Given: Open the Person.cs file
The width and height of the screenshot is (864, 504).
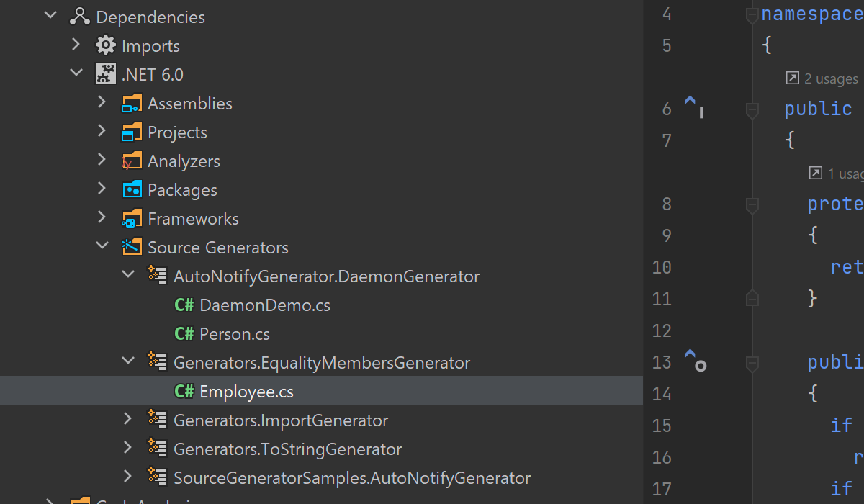Looking at the screenshot, I should click(235, 334).
